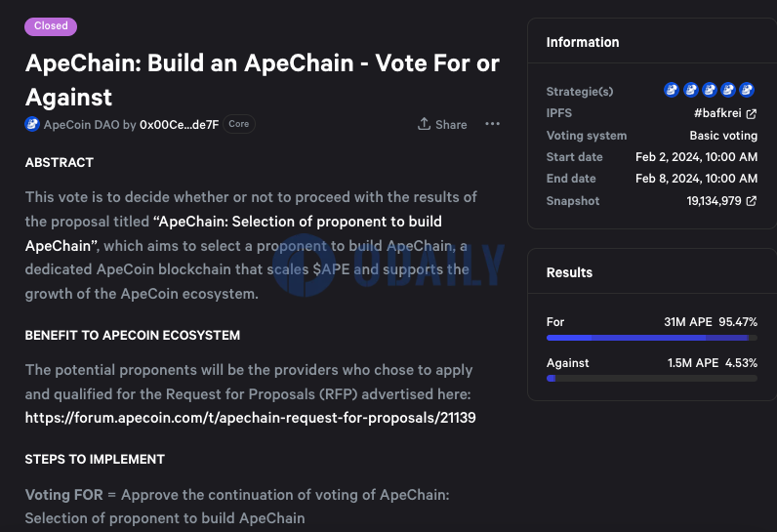This screenshot has height=532, width=777.
Task: Click the Results panel heading
Action: 569,272
